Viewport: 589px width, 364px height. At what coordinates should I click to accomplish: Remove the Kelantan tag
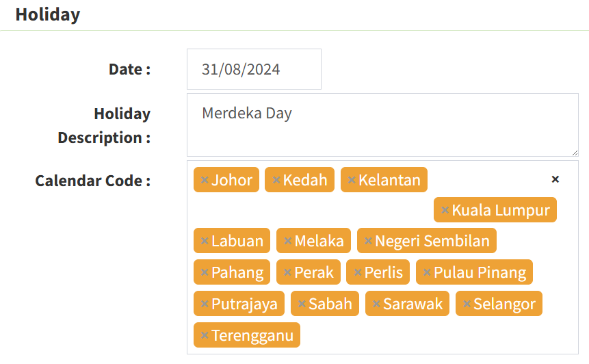click(x=352, y=180)
